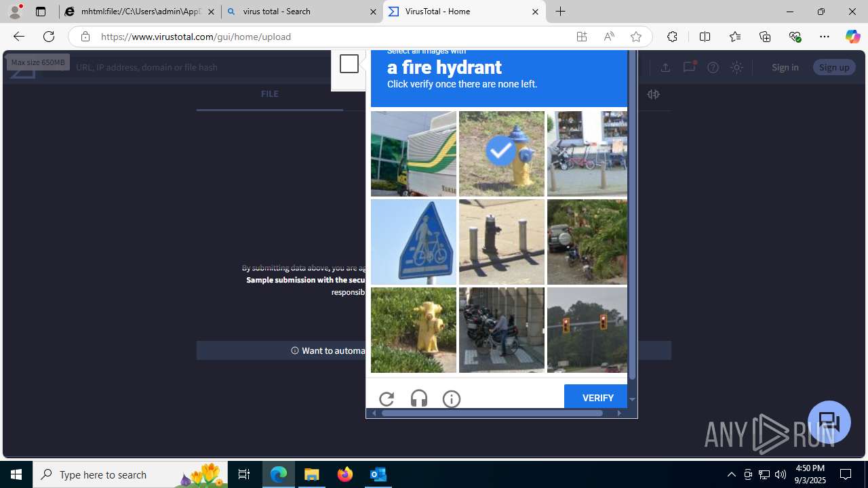
Task: Open Windows Start menu
Action: point(16,474)
